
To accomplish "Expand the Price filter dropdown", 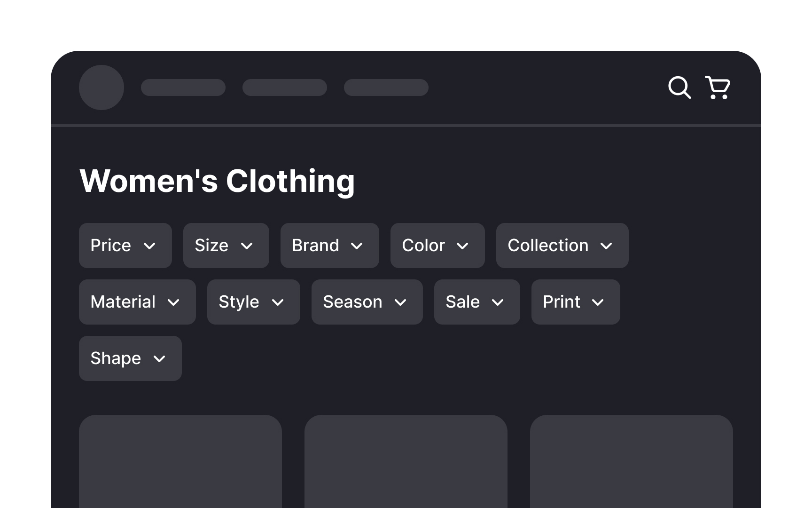I will tap(125, 246).
